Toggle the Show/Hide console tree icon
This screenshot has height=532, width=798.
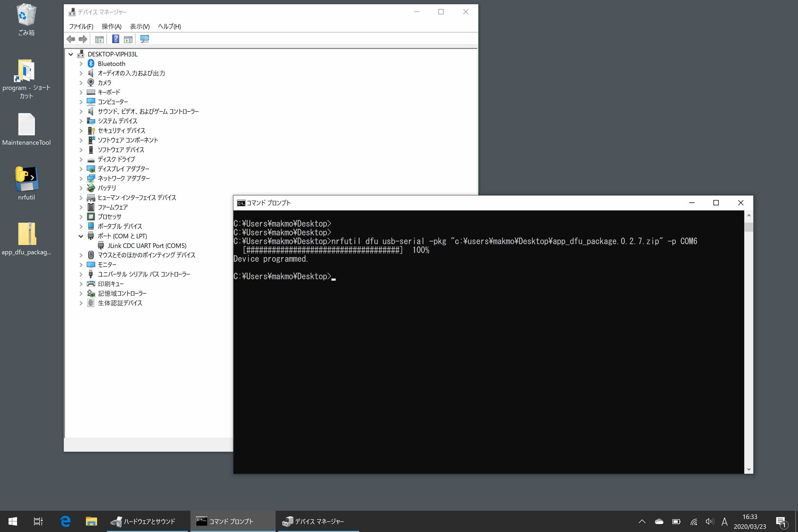(x=99, y=39)
